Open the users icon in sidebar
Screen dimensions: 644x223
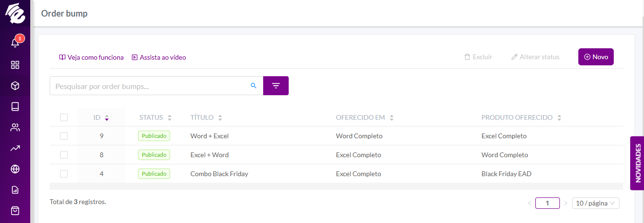(15, 127)
